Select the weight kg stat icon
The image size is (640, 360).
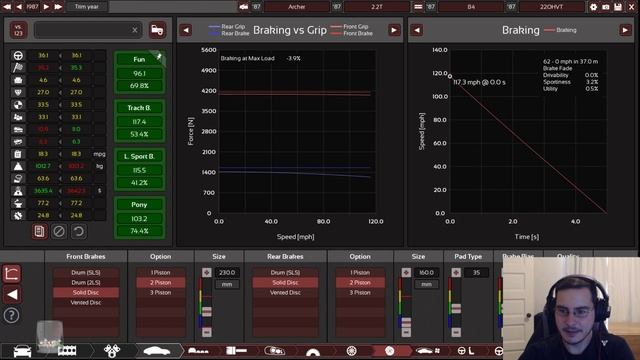coord(18,167)
